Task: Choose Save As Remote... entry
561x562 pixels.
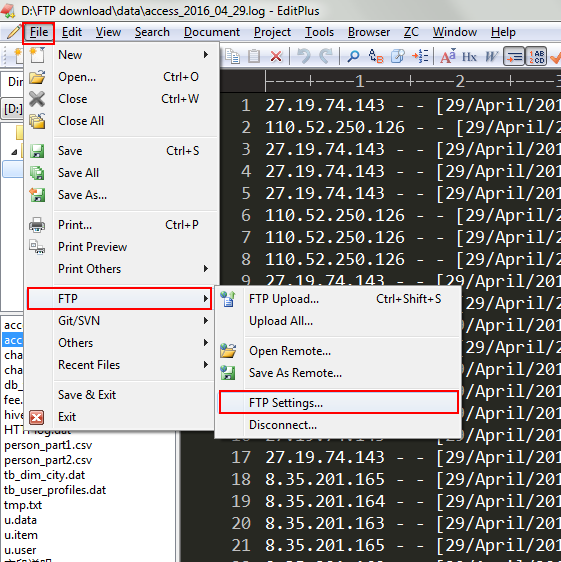Action: pos(338,373)
